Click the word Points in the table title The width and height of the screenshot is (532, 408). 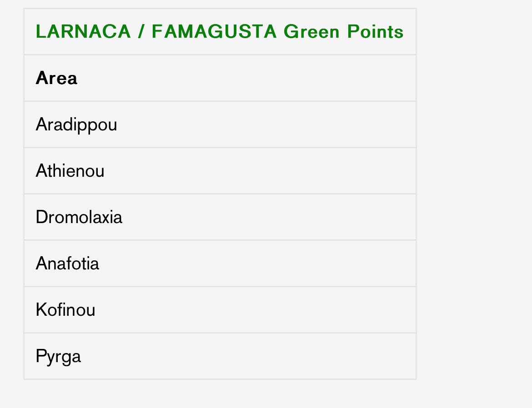coord(375,32)
